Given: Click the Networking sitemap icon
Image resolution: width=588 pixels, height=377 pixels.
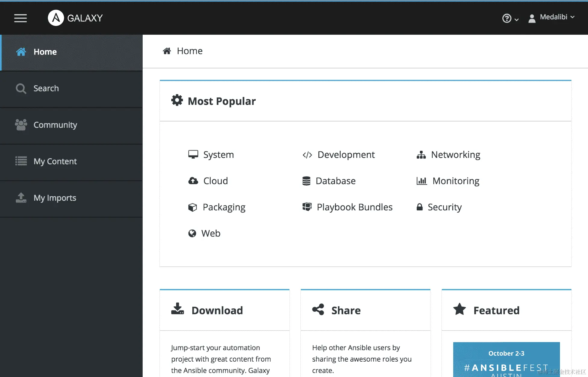Looking at the screenshot, I should click(421, 155).
